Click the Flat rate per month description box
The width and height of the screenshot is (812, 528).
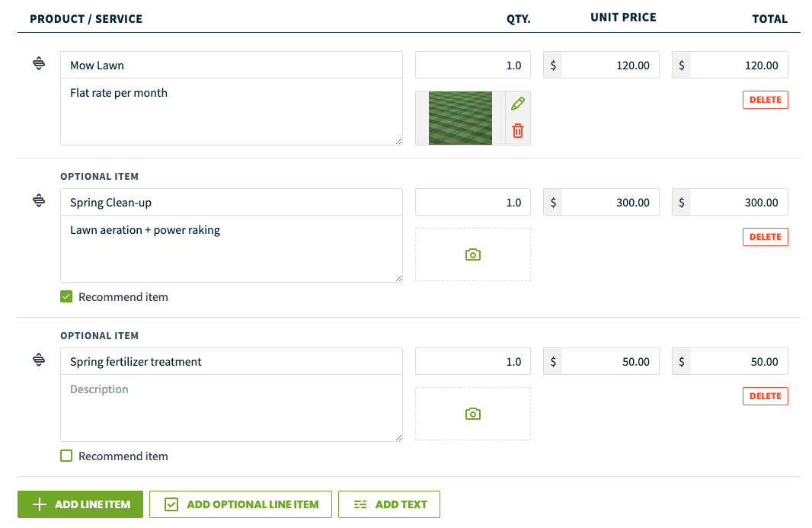(x=232, y=112)
